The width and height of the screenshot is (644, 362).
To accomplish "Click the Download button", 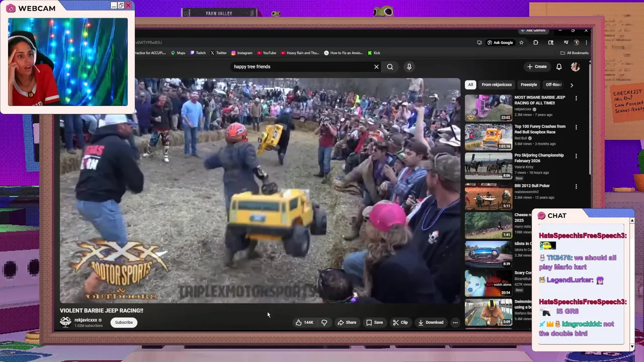I will coord(431,322).
